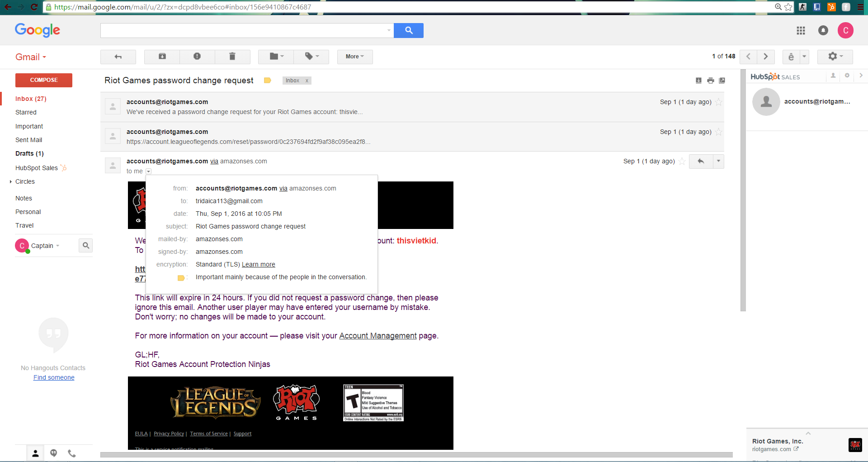This screenshot has width=868, height=462.
Task: Open the Chrome hamburger menu
Action: point(860,7)
